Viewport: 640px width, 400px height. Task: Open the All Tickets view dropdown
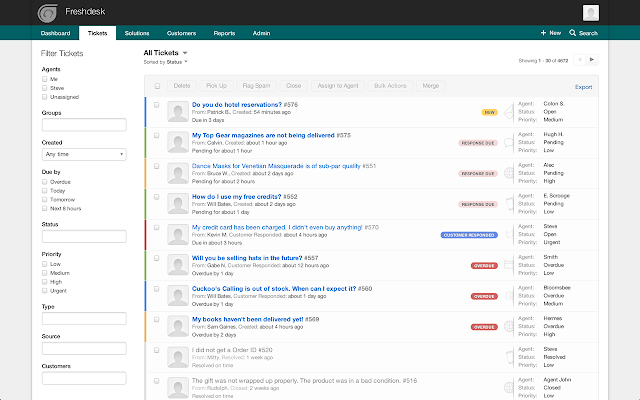tap(165, 53)
